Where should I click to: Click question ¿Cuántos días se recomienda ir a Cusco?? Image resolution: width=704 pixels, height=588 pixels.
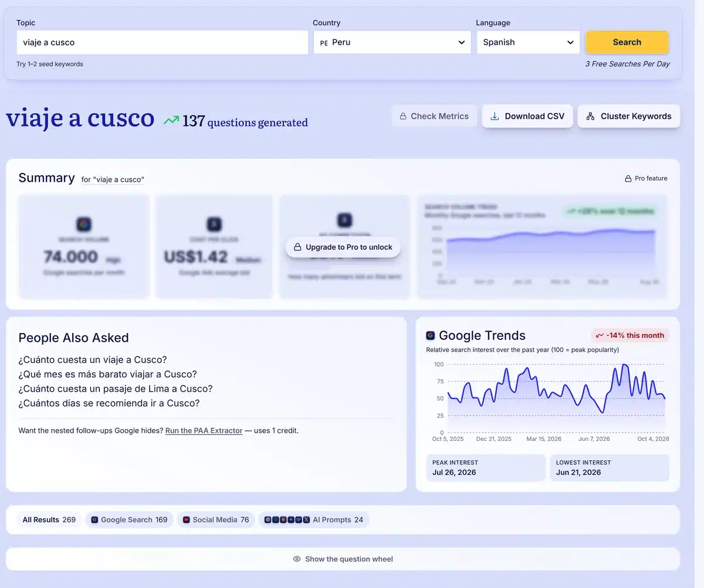(x=109, y=403)
